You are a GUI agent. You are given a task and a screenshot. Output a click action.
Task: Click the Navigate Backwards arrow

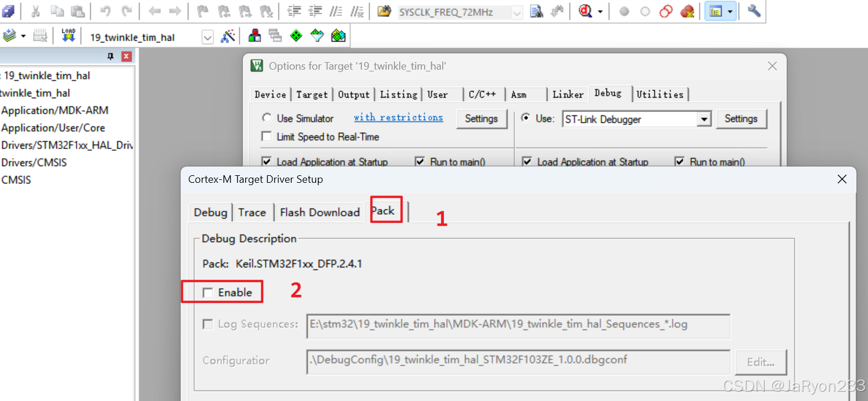(155, 11)
